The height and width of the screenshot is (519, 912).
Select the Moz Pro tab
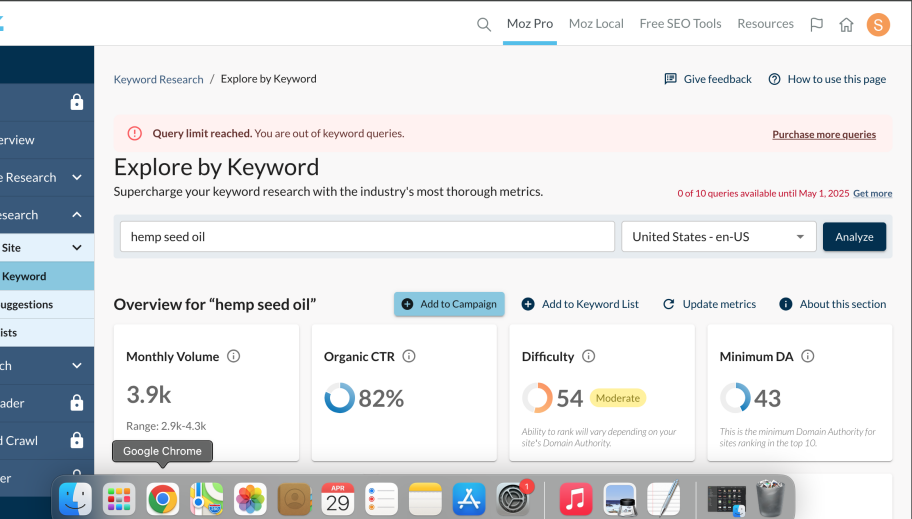click(530, 24)
